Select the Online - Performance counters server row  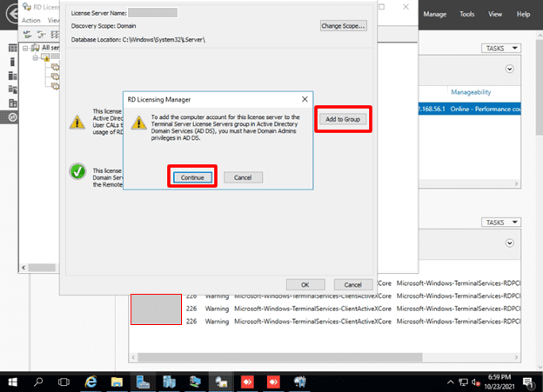point(470,109)
